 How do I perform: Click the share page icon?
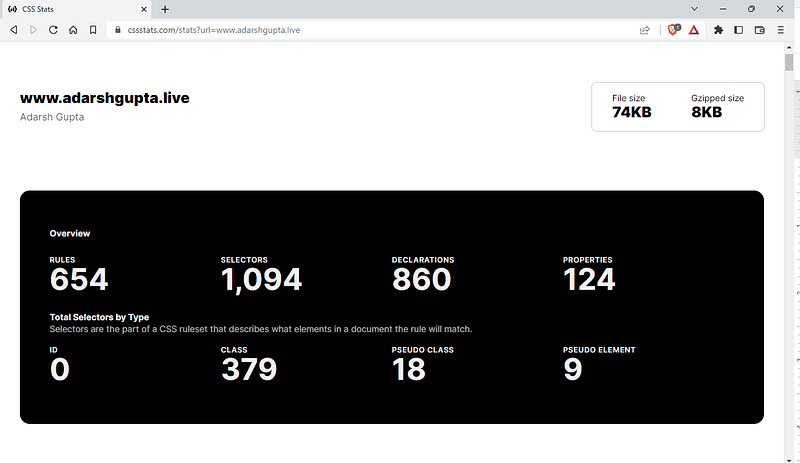click(x=645, y=30)
